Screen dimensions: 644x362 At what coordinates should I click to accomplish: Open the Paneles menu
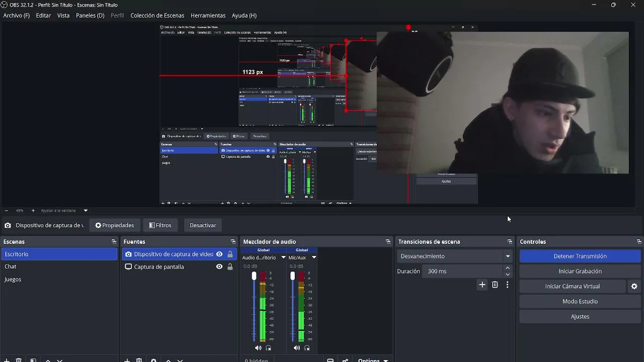[90, 16]
